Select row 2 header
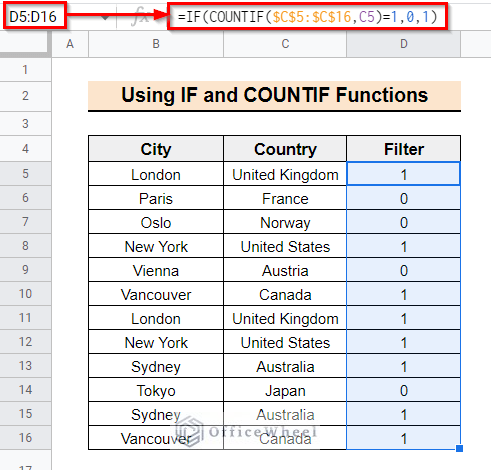The width and height of the screenshot is (491, 470). tap(25, 96)
